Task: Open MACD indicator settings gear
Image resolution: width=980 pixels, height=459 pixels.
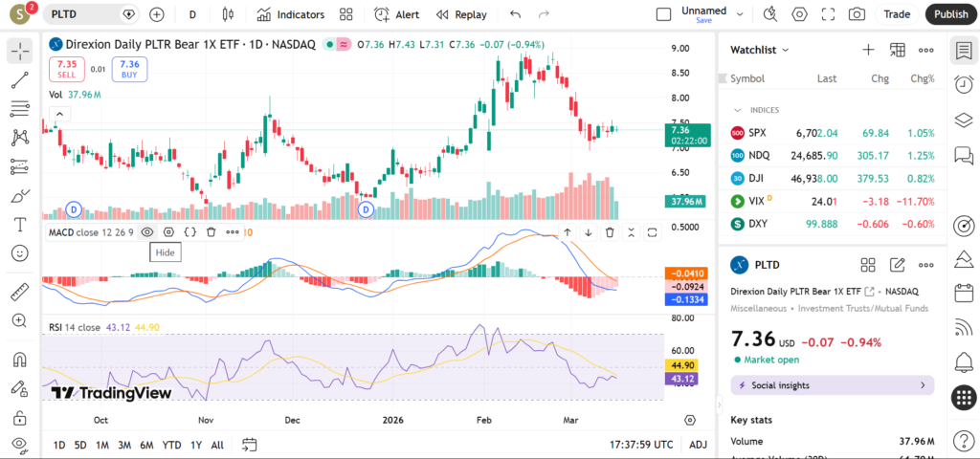Action: pos(168,231)
